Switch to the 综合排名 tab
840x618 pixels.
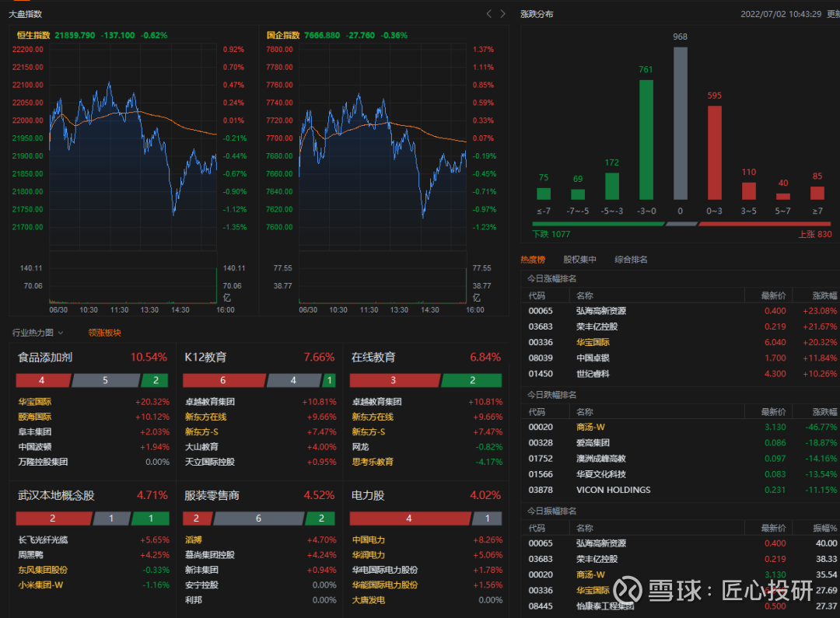point(631,260)
